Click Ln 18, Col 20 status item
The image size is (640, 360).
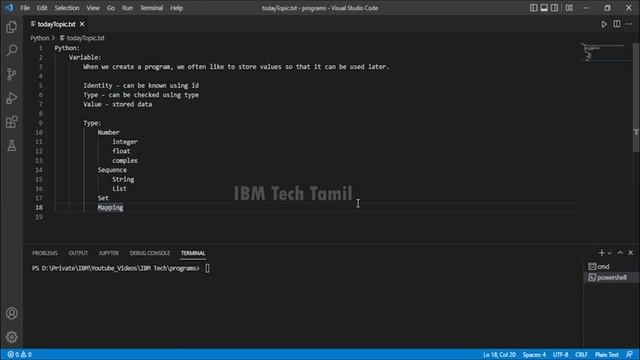pyautogui.click(x=499, y=355)
